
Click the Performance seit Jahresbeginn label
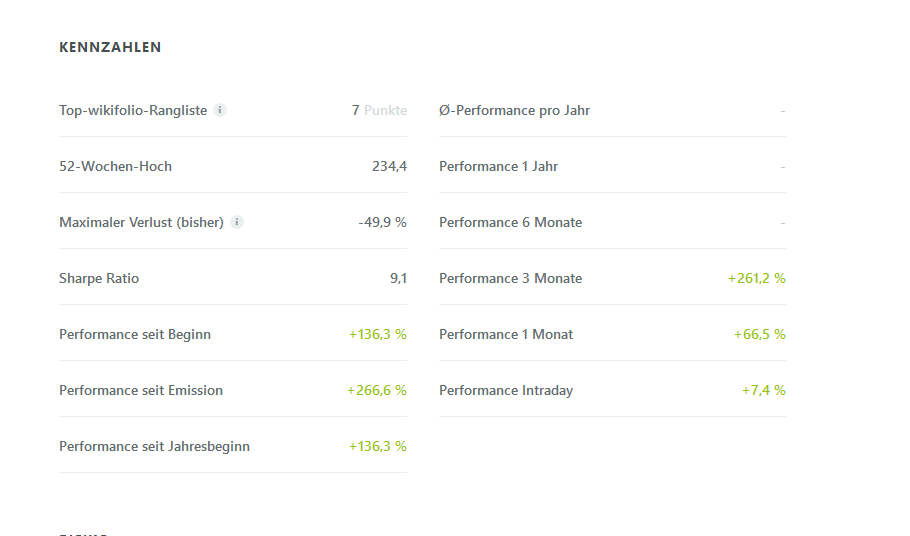click(x=154, y=446)
